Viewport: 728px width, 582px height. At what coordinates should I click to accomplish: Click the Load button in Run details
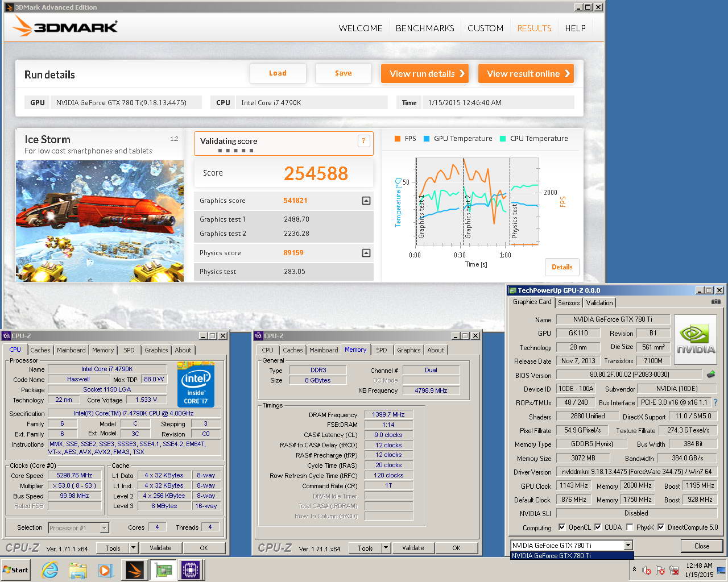(x=278, y=73)
